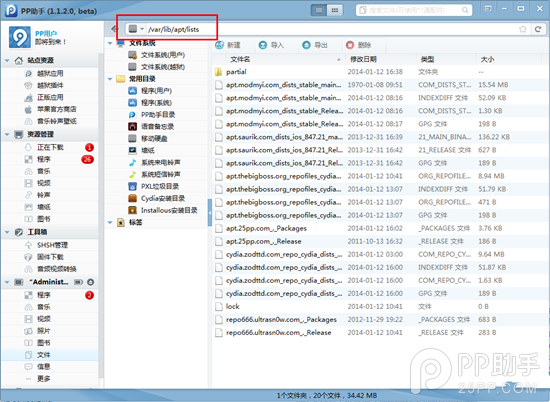Open the PXL垃圾目录 directory

click(160, 186)
